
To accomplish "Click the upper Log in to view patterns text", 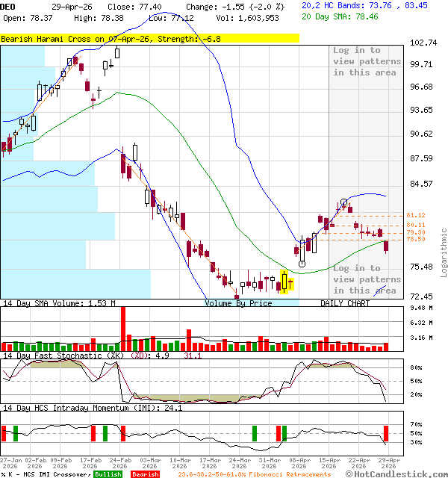I will pyautogui.click(x=367, y=61).
